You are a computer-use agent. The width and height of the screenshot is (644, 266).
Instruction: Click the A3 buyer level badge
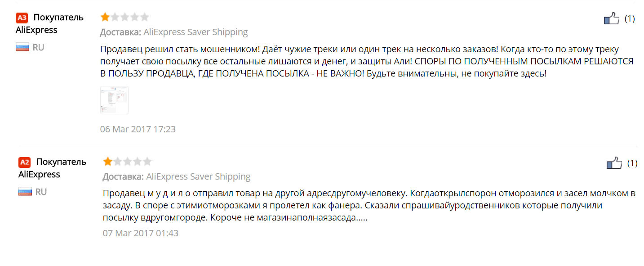(x=22, y=18)
